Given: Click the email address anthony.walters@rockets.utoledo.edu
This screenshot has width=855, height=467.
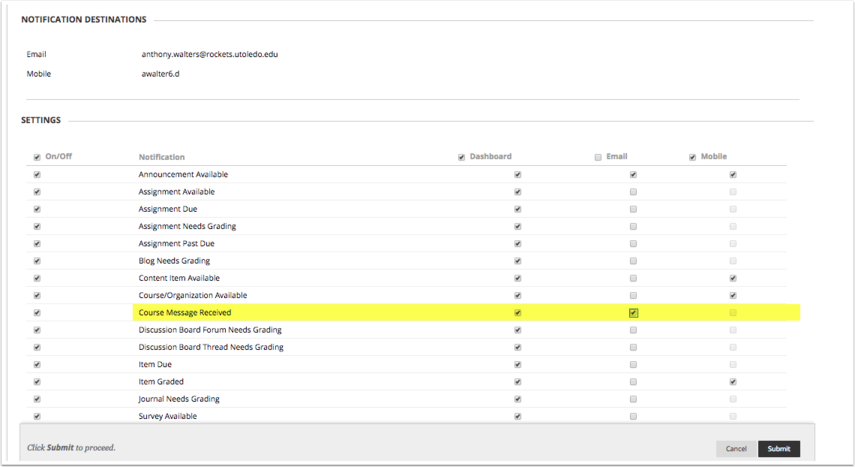Looking at the screenshot, I should [x=210, y=54].
